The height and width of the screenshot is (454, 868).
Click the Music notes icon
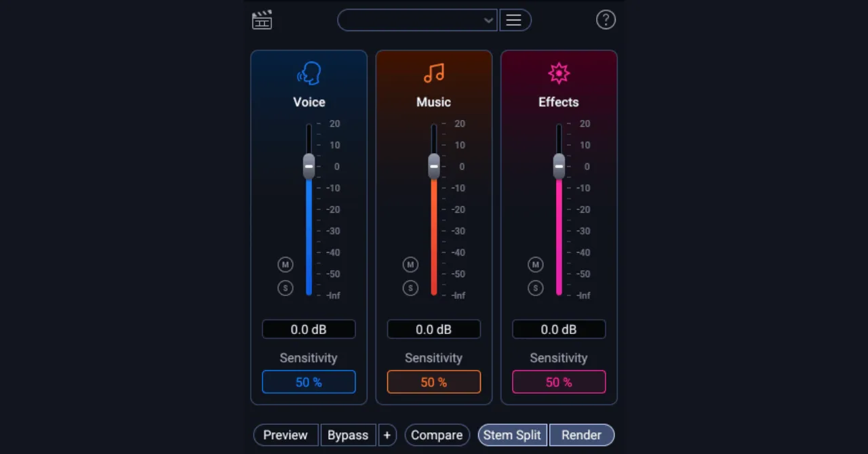click(x=434, y=73)
